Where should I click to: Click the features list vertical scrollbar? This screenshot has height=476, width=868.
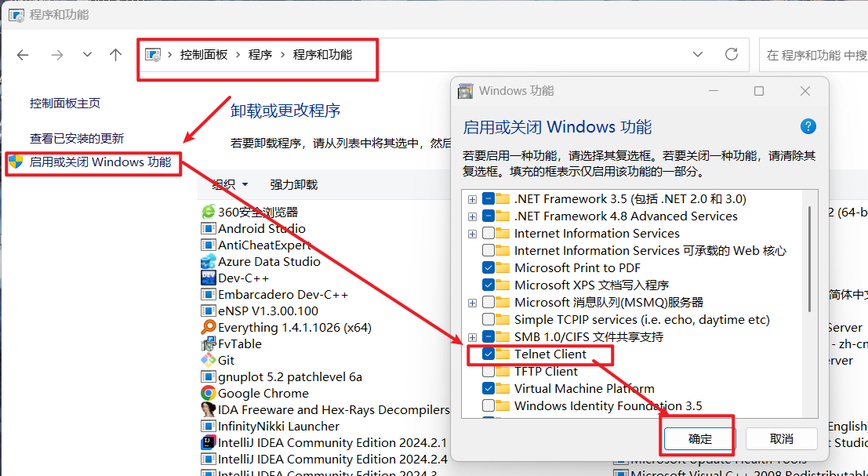pos(810,259)
